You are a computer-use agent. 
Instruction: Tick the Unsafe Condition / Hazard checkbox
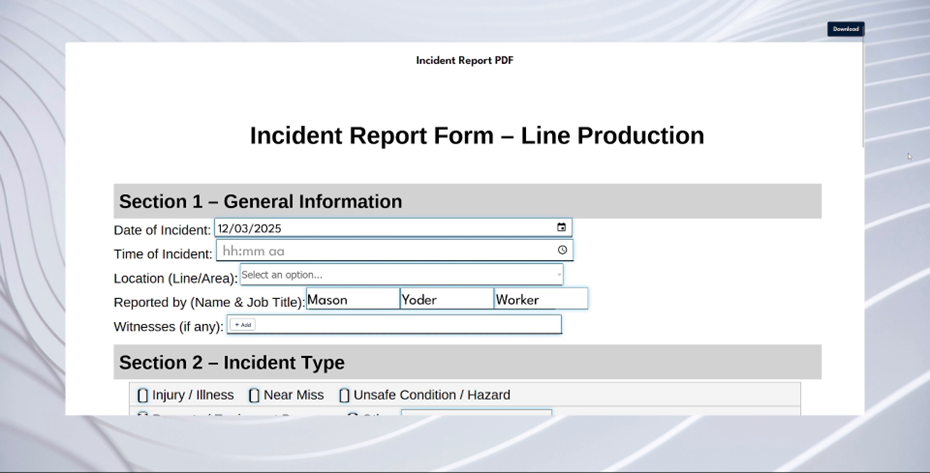[x=344, y=395]
